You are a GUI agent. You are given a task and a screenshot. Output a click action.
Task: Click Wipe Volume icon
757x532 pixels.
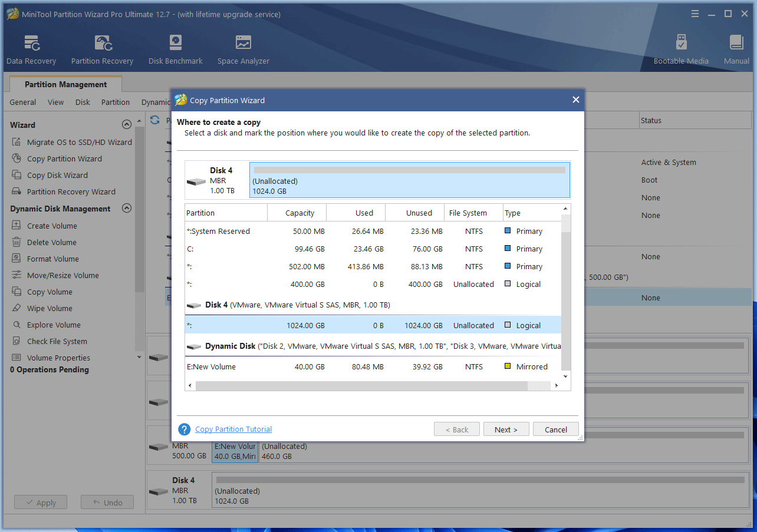point(16,308)
